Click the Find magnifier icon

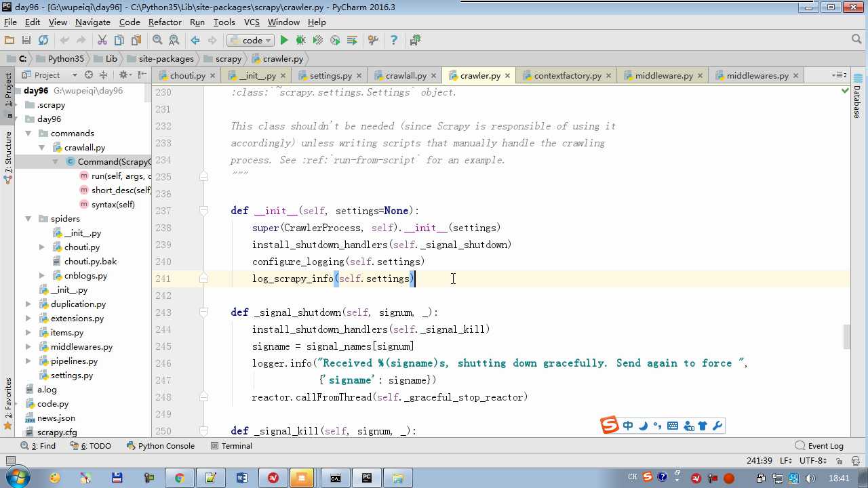click(157, 41)
